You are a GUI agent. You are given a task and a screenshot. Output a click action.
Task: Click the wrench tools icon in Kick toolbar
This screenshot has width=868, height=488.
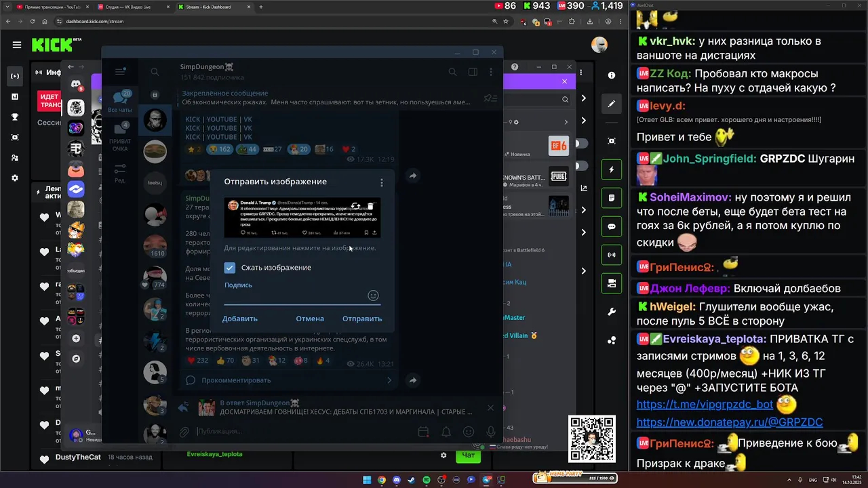(612, 312)
